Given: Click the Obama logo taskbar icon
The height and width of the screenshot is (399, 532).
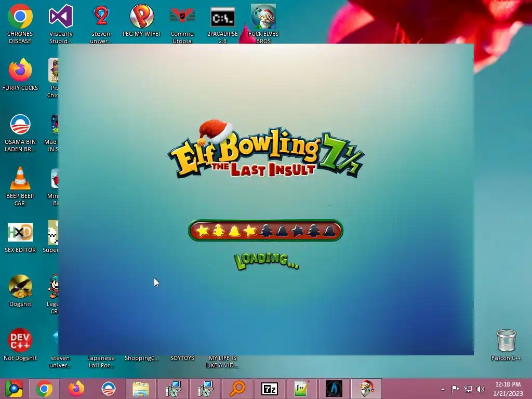Looking at the screenshot, I should pyautogui.click(x=109, y=389).
